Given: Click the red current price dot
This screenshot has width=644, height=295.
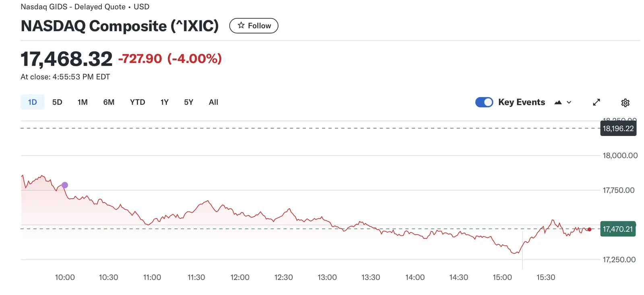Looking at the screenshot, I should pyautogui.click(x=589, y=229).
